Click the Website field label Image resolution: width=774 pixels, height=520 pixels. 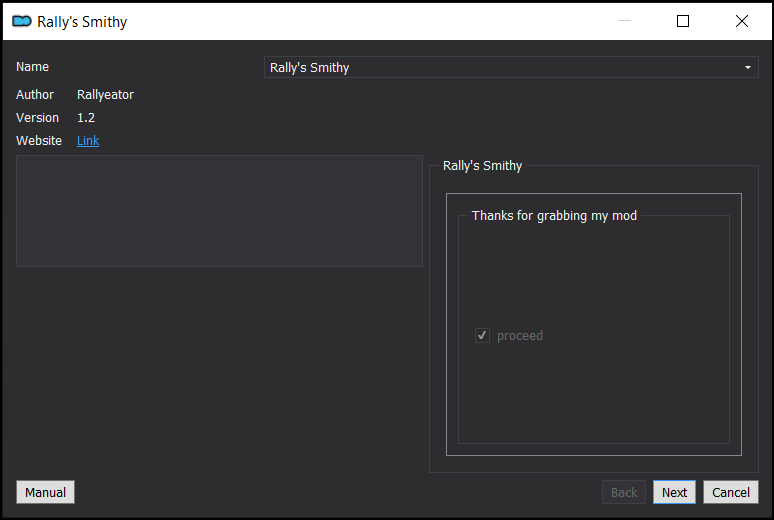(39, 141)
